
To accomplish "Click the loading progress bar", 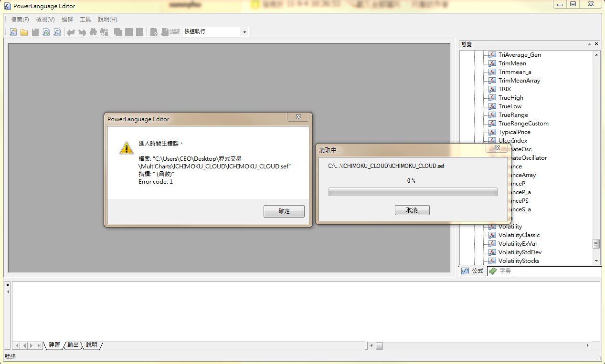I will click(x=413, y=192).
